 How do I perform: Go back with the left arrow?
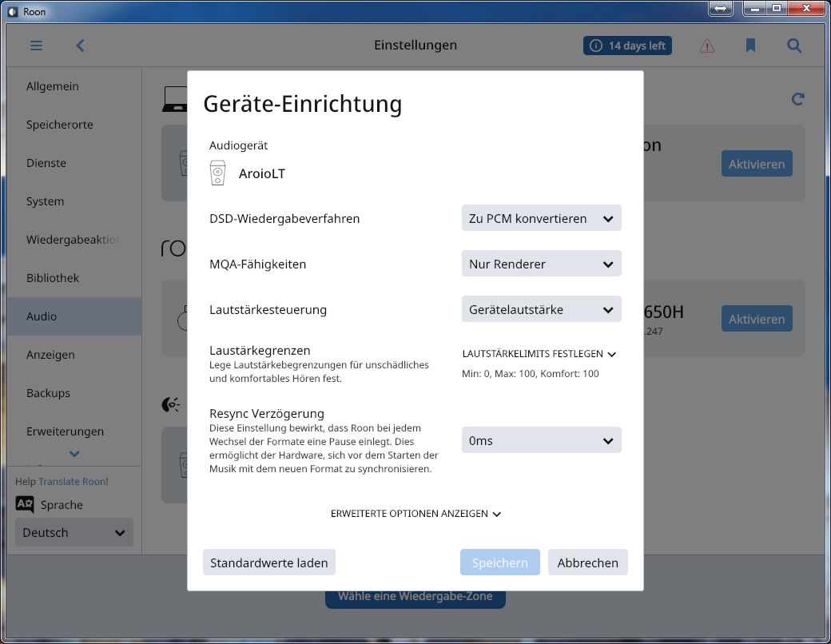click(x=80, y=46)
